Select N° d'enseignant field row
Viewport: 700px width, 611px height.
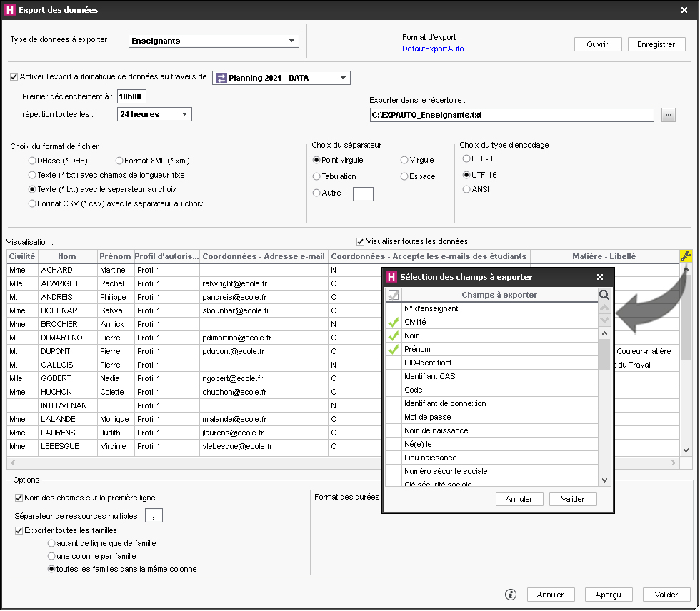coord(491,308)
